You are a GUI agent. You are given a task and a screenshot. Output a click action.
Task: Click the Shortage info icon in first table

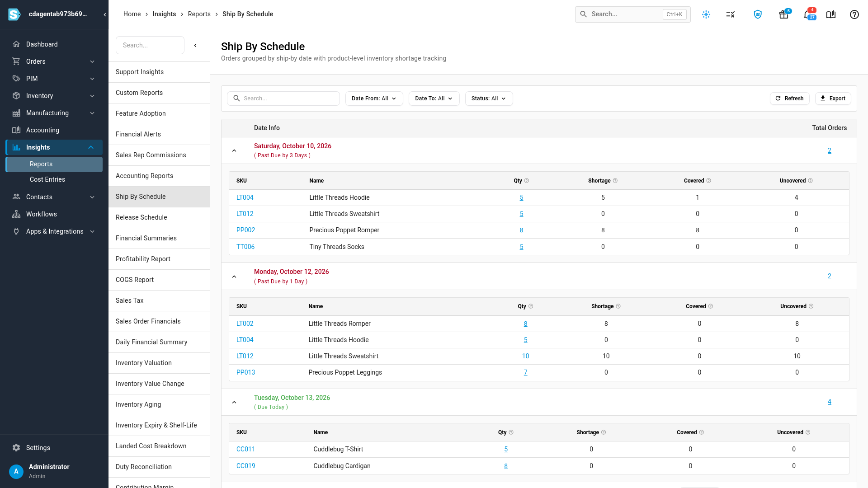615,181
